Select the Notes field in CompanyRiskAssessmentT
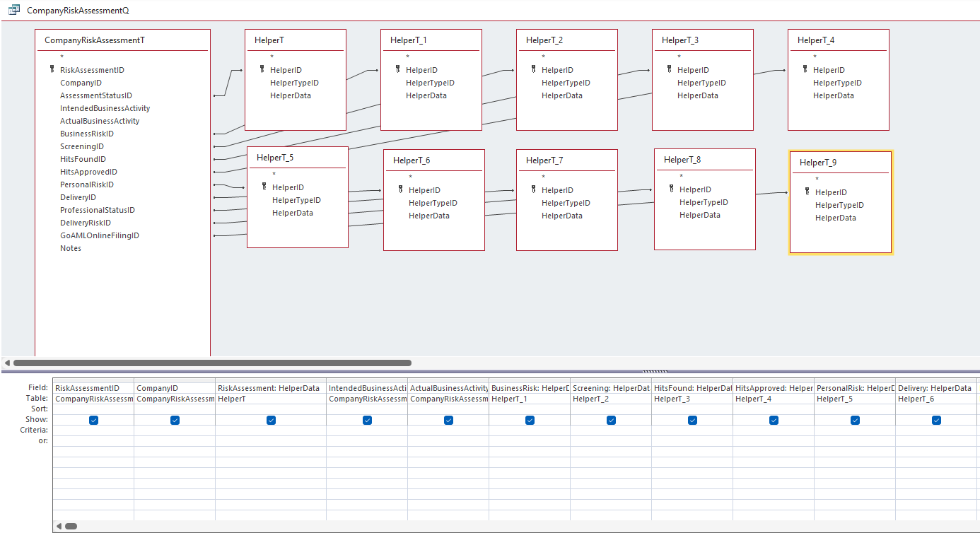The width and height of the screenshot is (980, 545). coord(69,248)
